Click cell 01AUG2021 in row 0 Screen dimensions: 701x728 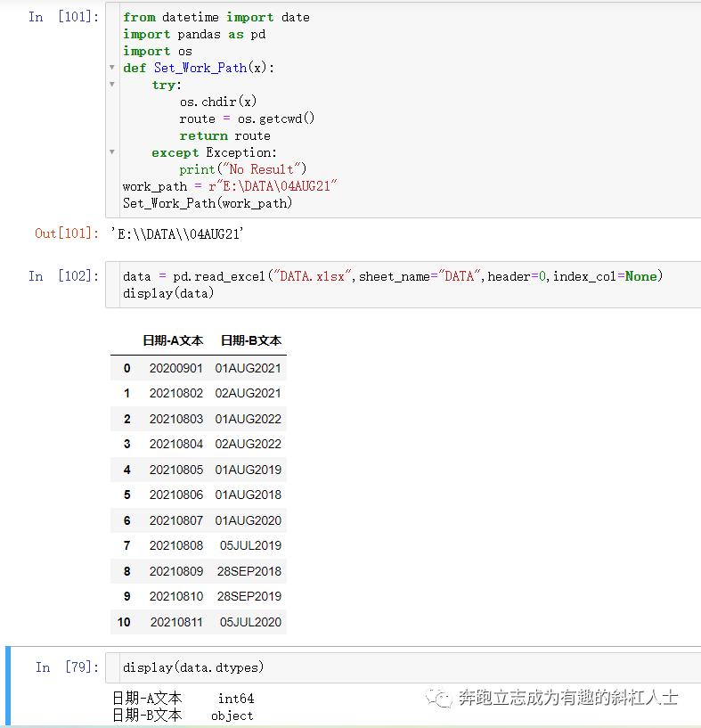pos(248,368)
